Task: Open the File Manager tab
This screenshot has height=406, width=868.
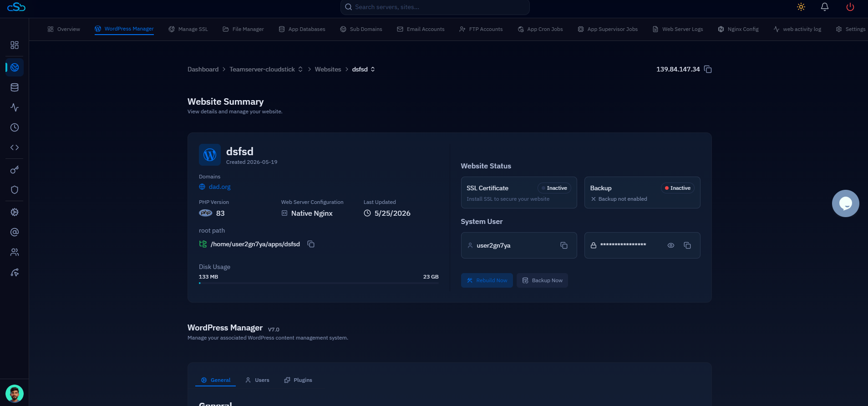Action: click(x=243, y=29)
